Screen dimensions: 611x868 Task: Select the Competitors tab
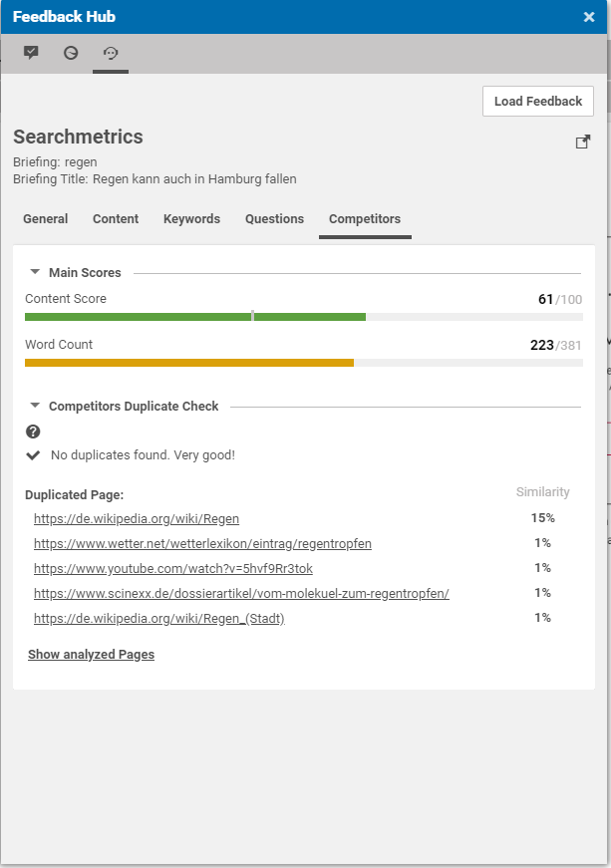coord(365,219)
